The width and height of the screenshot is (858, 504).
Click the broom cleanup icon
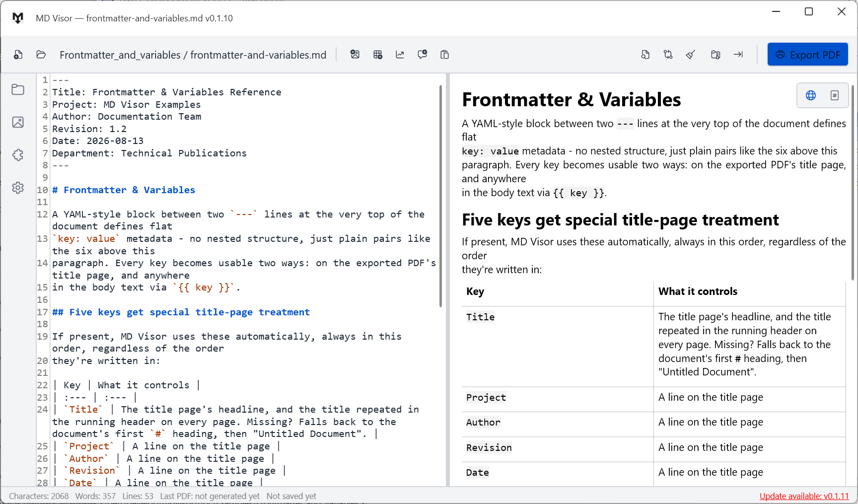coord(691,55)
